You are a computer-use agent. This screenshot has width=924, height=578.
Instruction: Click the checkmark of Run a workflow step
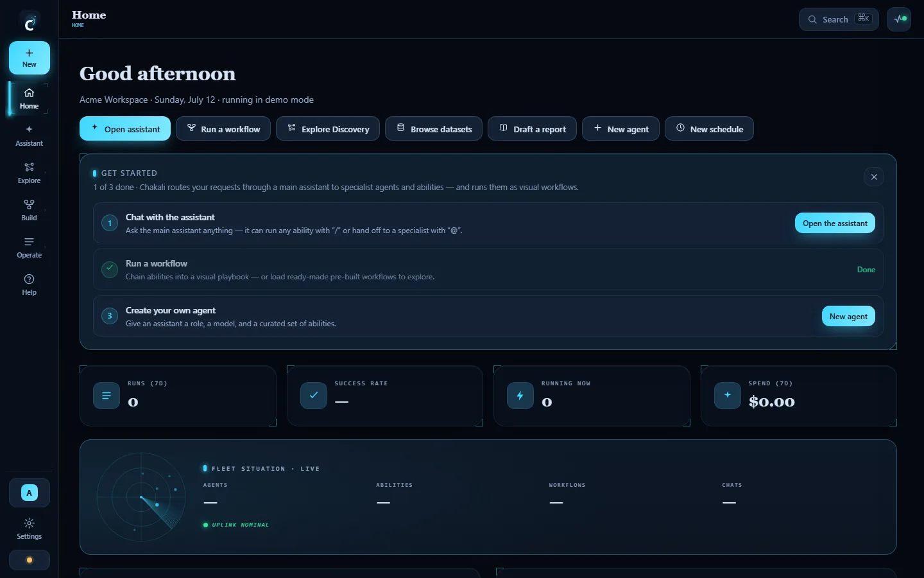click(x=110, y=270)
